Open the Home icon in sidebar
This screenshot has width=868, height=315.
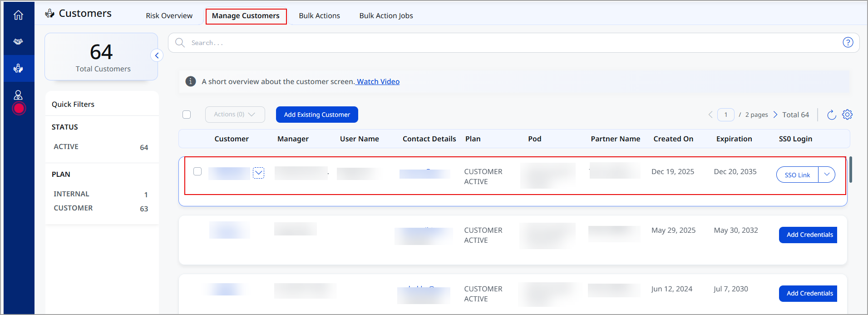click(18, 15)
